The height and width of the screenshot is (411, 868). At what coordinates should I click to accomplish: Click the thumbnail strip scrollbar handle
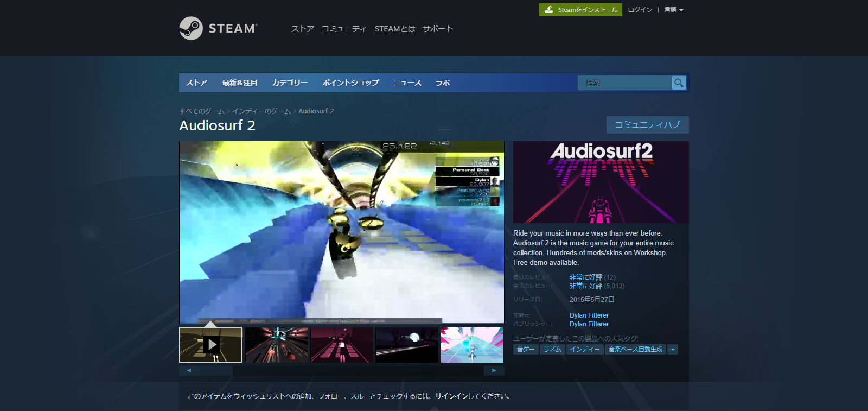[x=216, y=371]
